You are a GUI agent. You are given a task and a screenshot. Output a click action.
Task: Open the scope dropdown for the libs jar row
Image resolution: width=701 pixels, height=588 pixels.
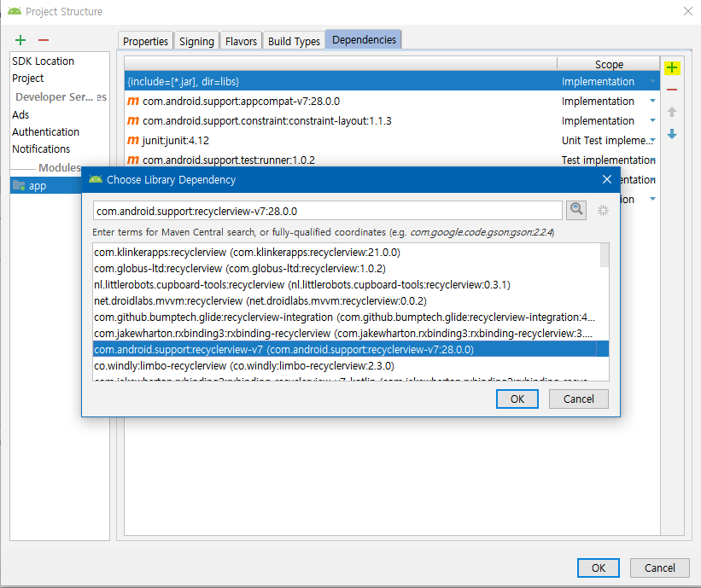pos(652,81)
